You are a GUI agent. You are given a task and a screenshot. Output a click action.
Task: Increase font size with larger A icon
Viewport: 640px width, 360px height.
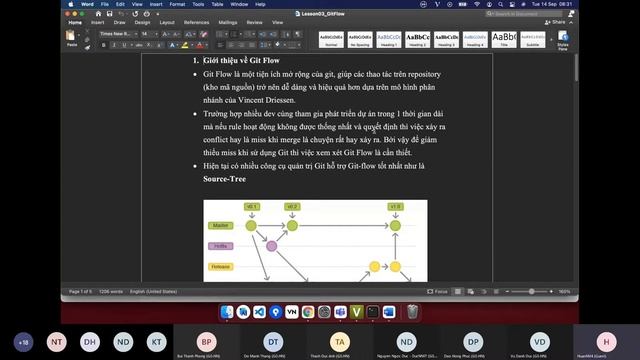tap(165, 34)
